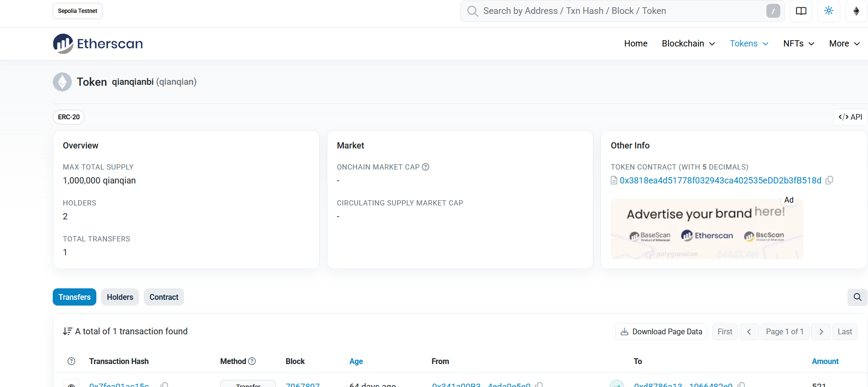This screenshot has height=387, width=868.
Task: Click the slash shortcut key badge
Action: coord(773,11)
